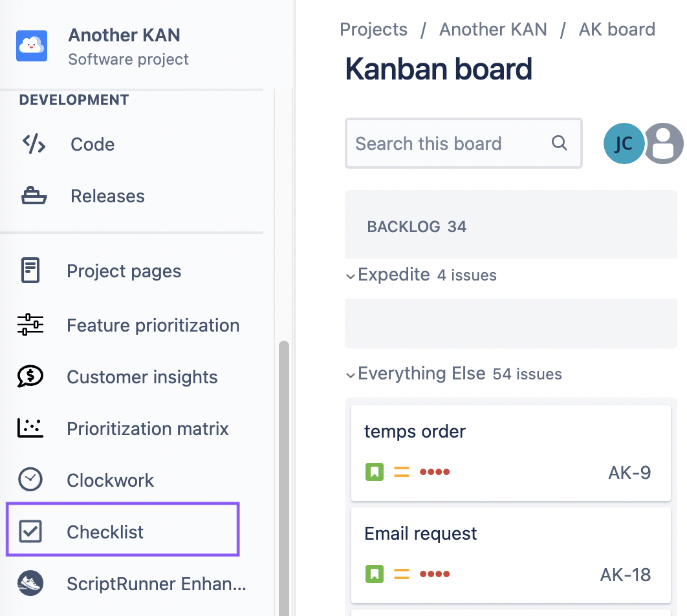687x616 pixels.
Task: Open the Another KAN breadcrumb link
Action: (x=493, y=30)
